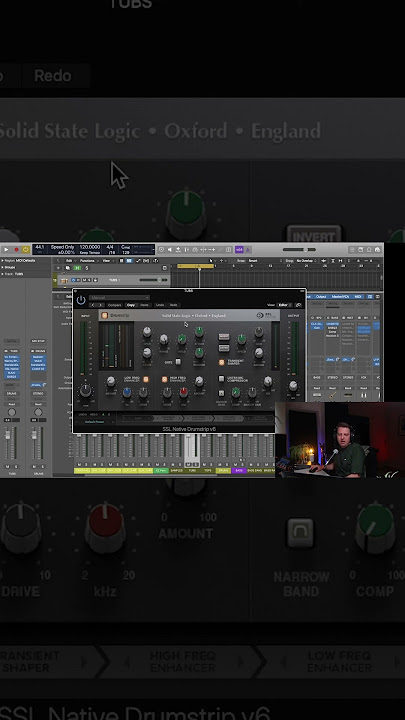Viewport: 405px width, 720px height.
Task: Click the metronome icon in control bar
Action: pyautogui.click(x=248, y=249)
